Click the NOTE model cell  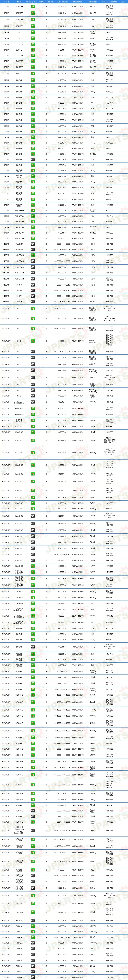pos(19,302)
